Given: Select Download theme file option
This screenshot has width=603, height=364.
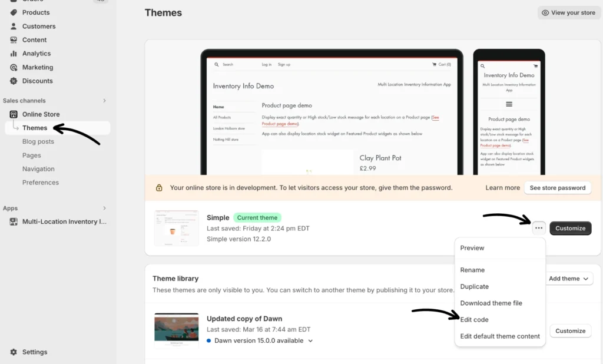Looking at the screenshot, I should pos(491,303).
